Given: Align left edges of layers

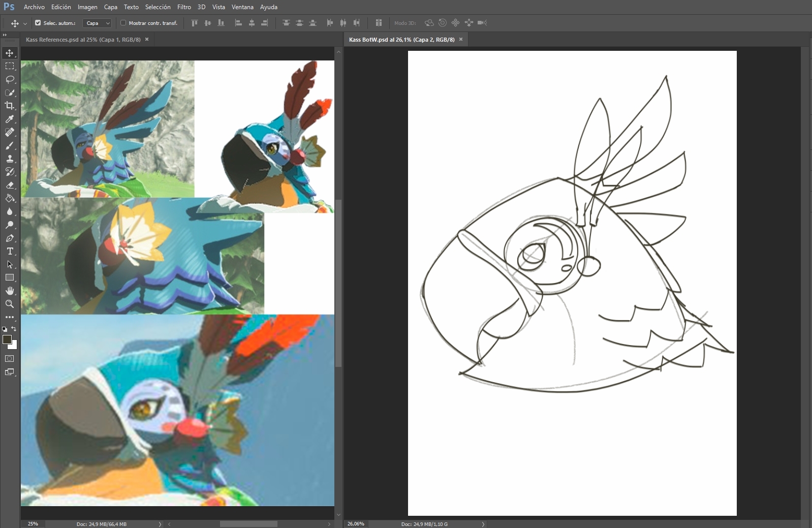Looking at the screenshot, I should point(238,23).
